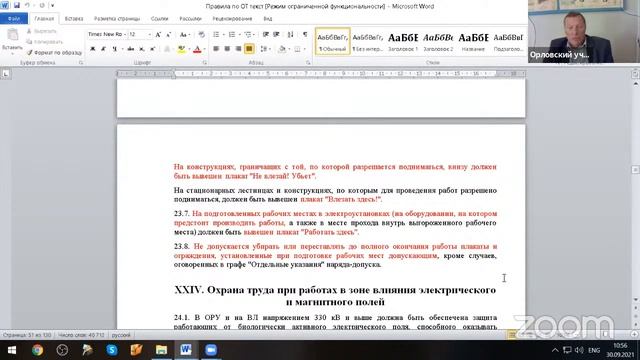Viewport: 640px width, 360px height.
Task: Apply strikethrough formatting
Action: (x=131, y=49)
